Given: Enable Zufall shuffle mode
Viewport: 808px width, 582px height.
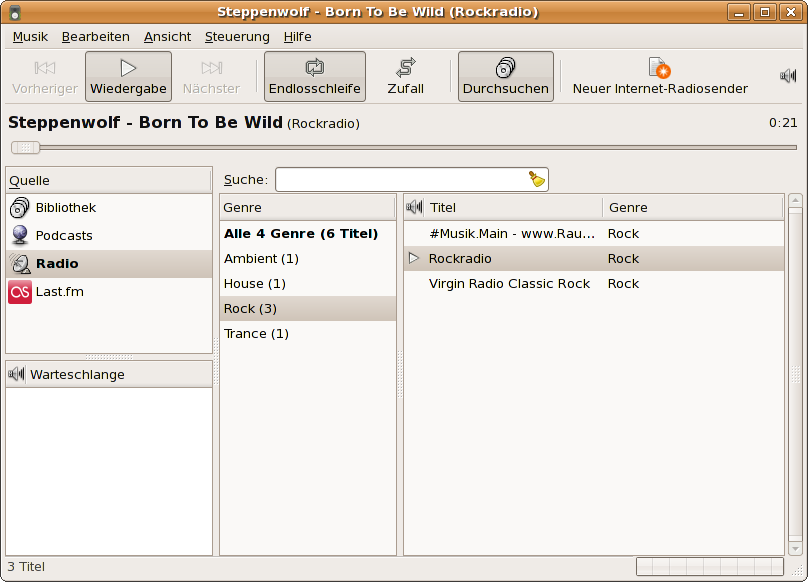Looking at the screenshot, I should [405, 77].
